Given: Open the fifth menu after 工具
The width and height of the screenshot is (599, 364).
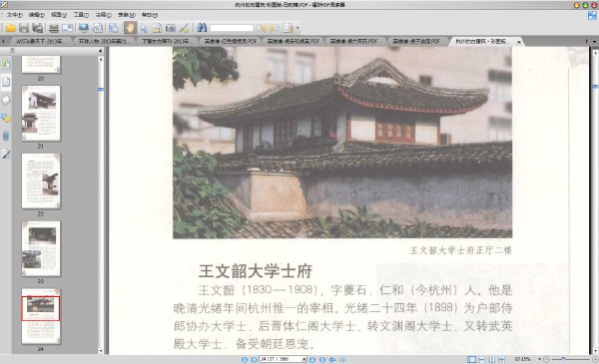Looking at the screenshot, I should tap(104, 15).
